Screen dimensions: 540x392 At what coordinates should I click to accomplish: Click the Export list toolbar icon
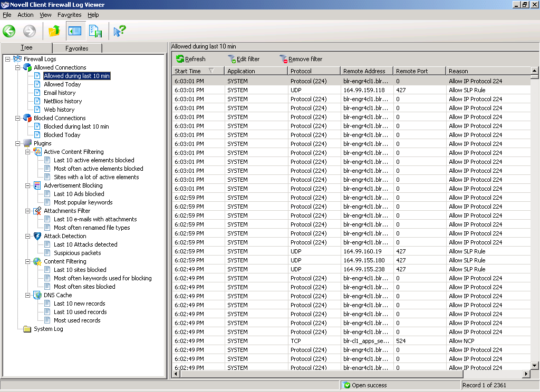click(x=95, y=31)
